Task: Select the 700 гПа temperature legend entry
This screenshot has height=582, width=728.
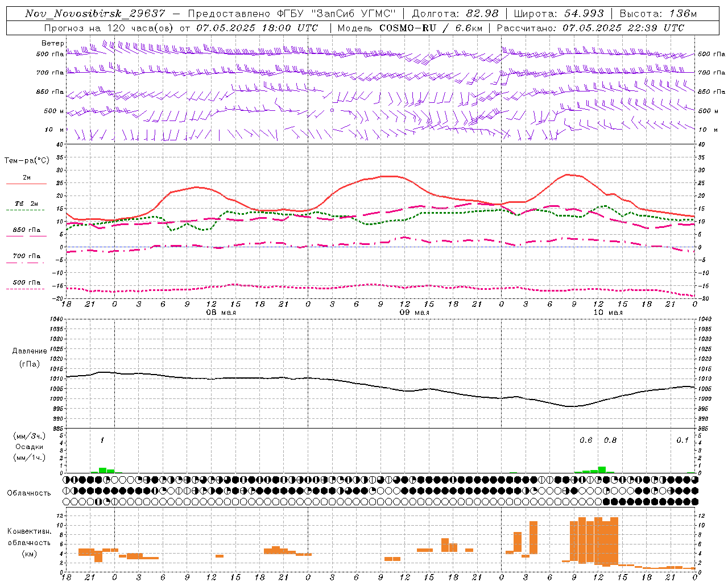Action: [26, 256]
